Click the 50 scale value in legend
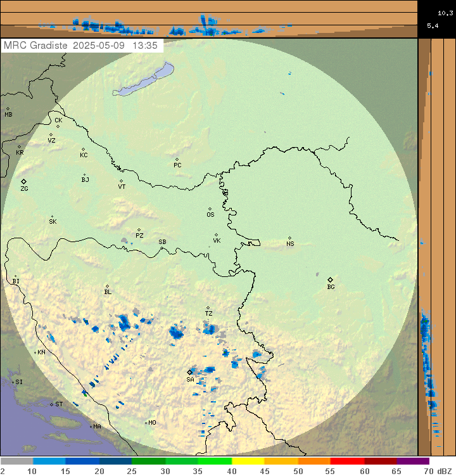The height and width of the screenshot is (476, 456). point(298,471)
